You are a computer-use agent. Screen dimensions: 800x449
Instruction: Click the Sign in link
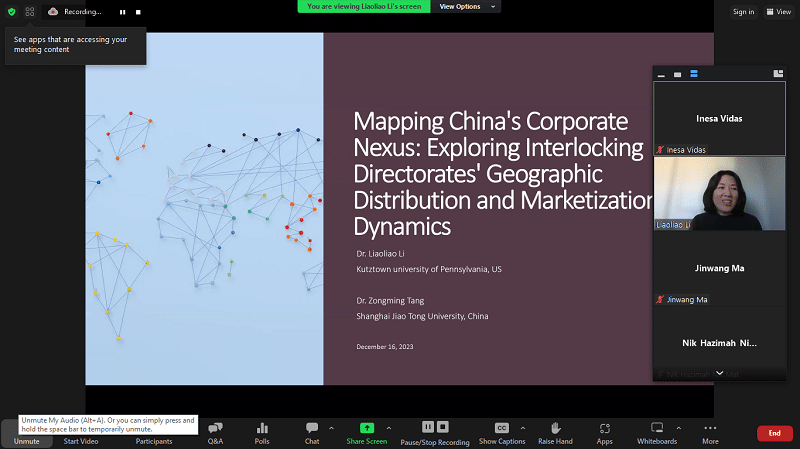pos(742,12)
